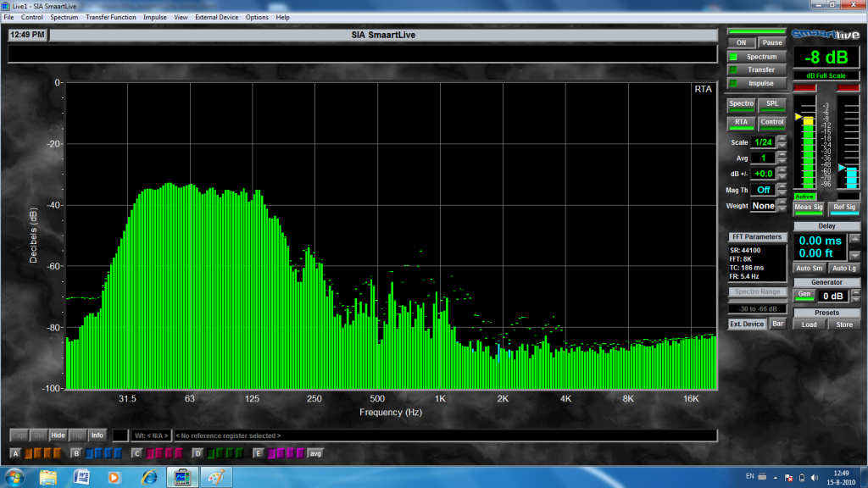Open the Mag Th value showing Off
Viewport: 868px width, 488px height.
pos(763,190)
